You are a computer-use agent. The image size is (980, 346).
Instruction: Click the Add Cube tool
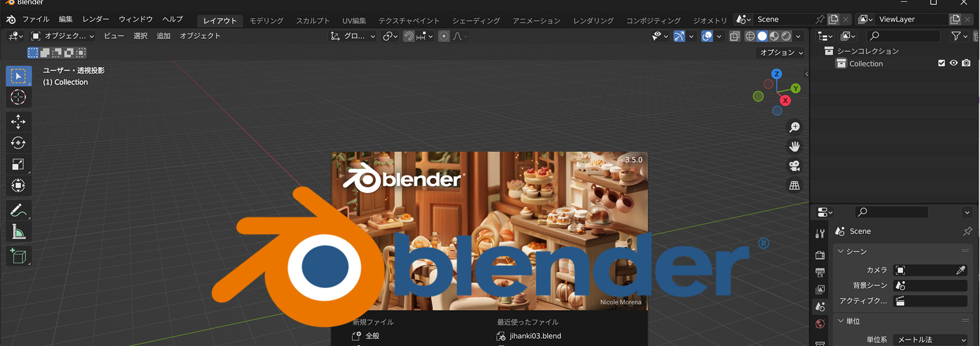click(x=18, y=256)
